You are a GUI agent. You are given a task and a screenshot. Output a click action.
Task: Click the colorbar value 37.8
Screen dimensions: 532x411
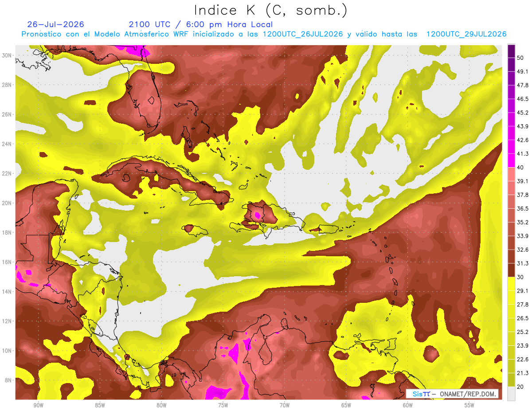click(x=523, y=195)
